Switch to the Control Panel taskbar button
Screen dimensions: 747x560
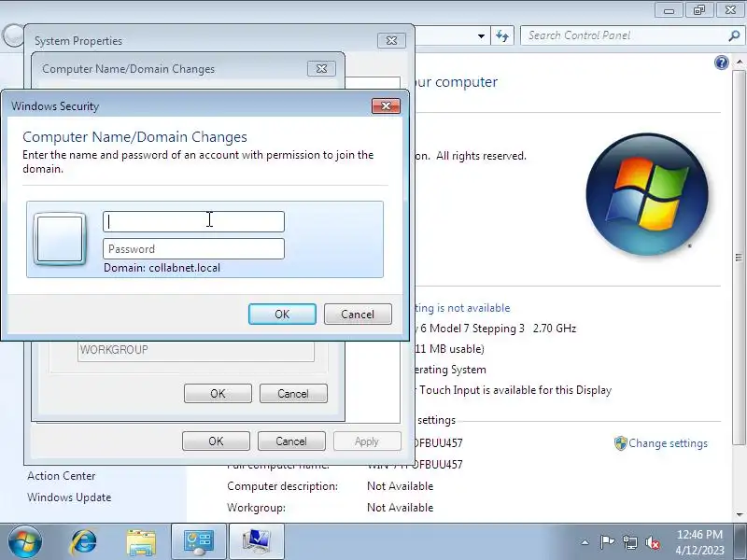click(x=199, y=542)
